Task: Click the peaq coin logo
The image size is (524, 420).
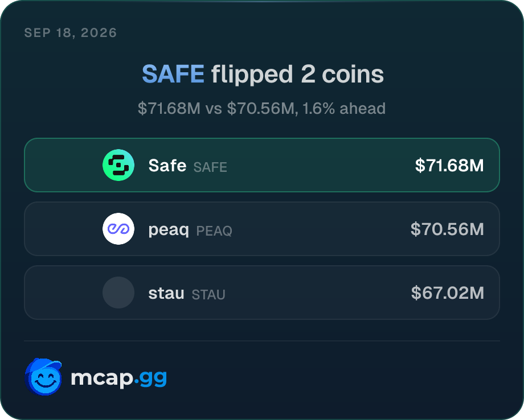Action: pos(118,229)
